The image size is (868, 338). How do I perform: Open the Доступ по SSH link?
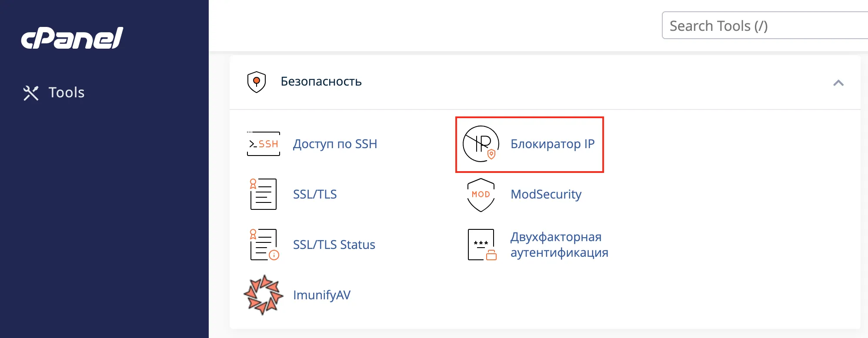point(335,144)
